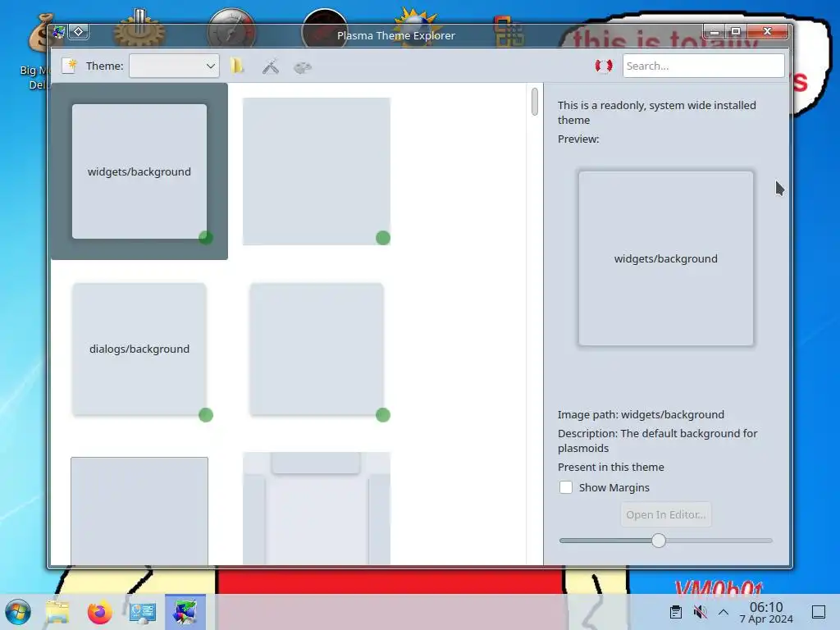Click the large widgets/background preview image
This screenshot has width=840, height=630.
tap(665, 258)
